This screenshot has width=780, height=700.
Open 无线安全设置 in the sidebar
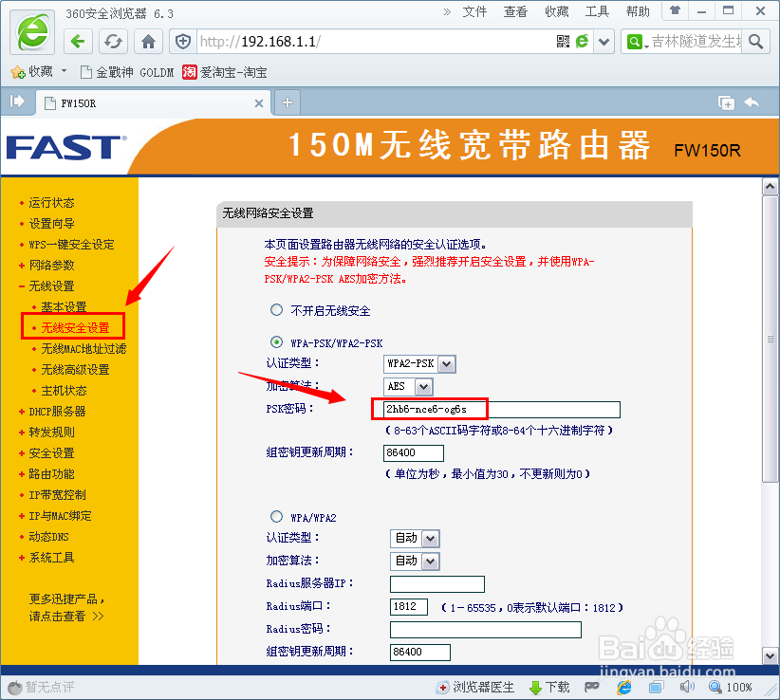click(x=73, y=327)
